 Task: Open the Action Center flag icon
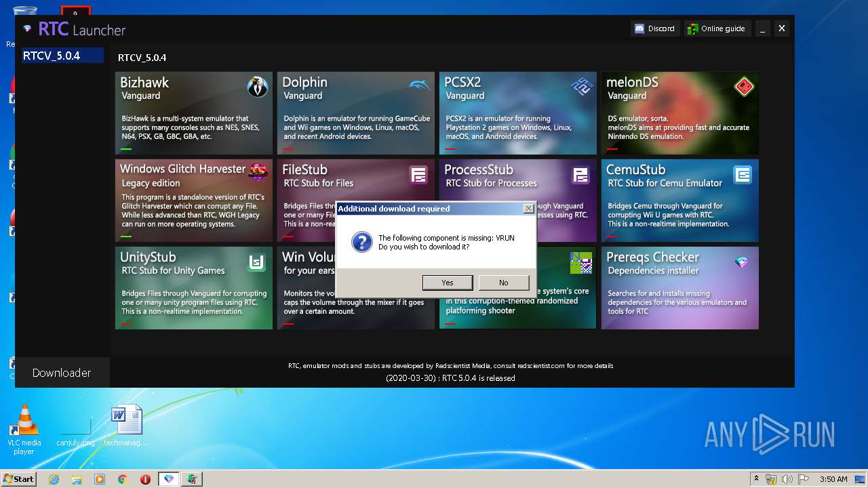click(x=803, y=479)
